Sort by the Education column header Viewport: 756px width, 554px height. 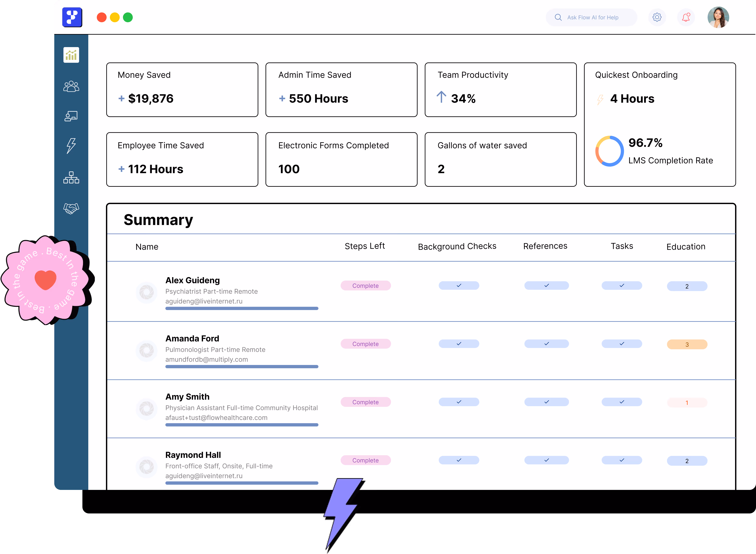(x=686, y=247)
